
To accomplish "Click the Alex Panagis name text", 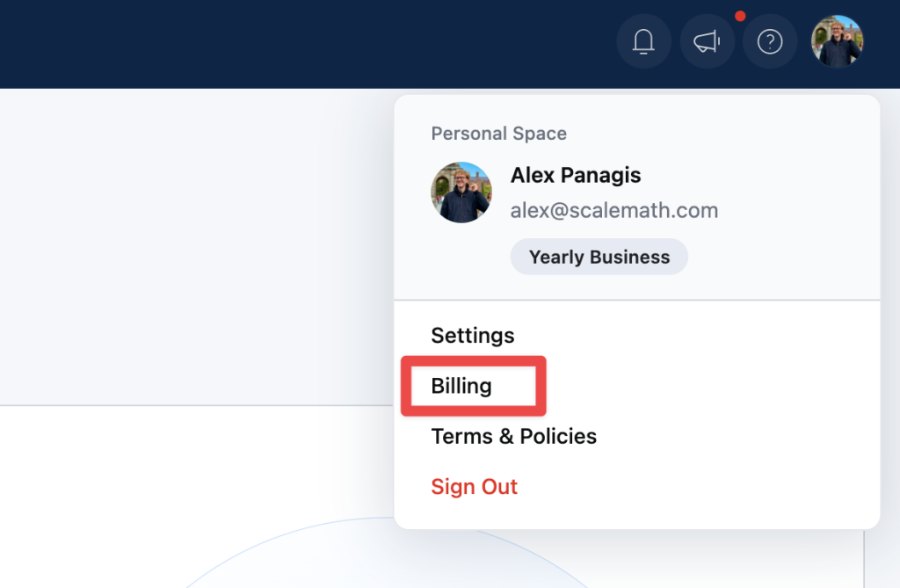I will (576, 175).
